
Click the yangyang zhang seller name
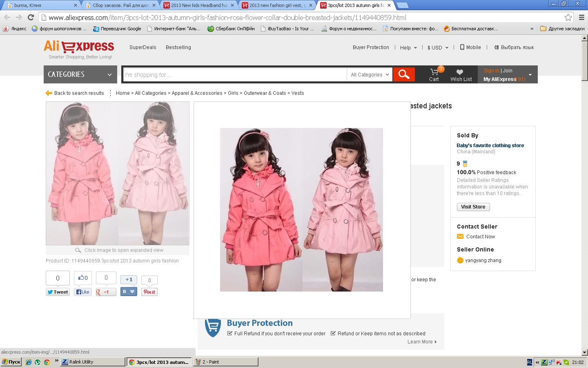tap(483, 260)
